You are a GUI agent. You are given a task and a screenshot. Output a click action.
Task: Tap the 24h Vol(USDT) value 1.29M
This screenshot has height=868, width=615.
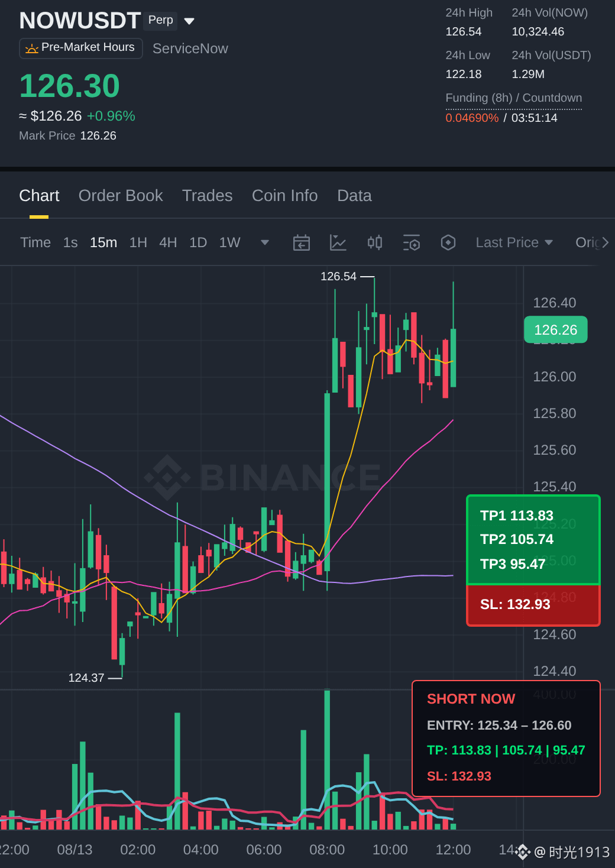tap(528, 74)
